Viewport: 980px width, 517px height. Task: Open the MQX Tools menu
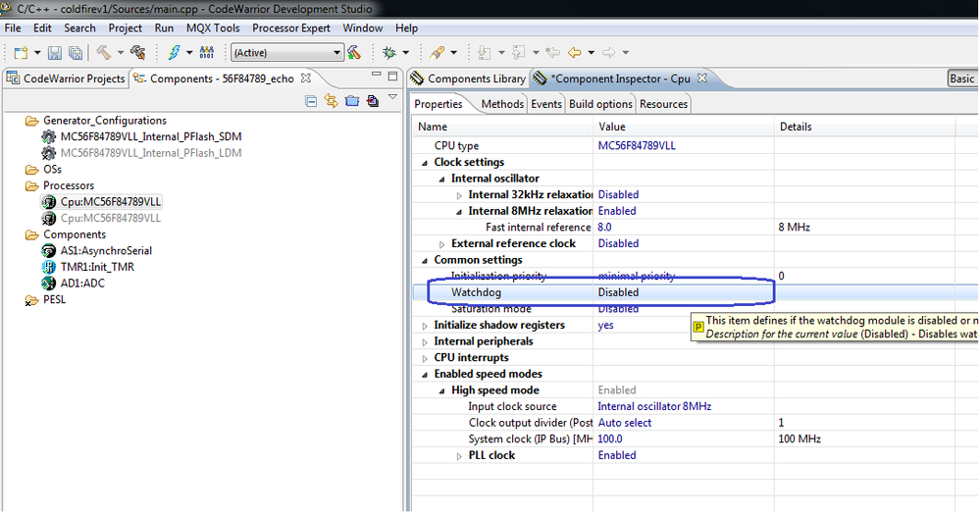(213, 28)
